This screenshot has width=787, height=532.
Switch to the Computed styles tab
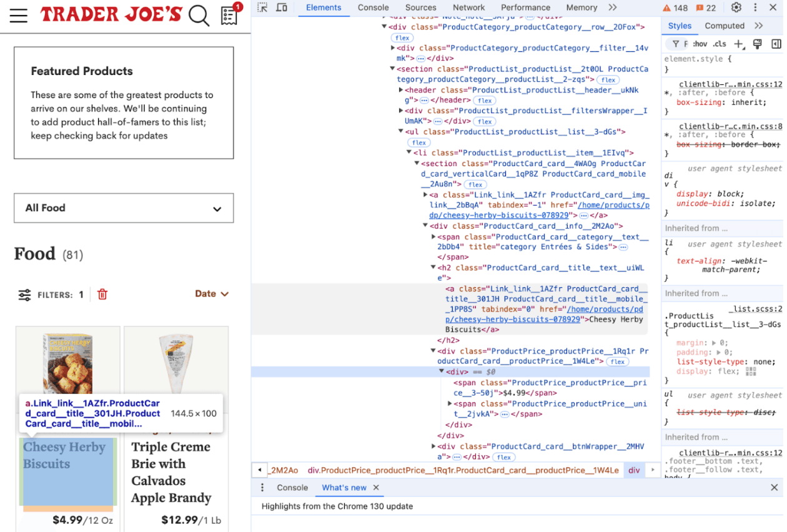pos(724,26)
